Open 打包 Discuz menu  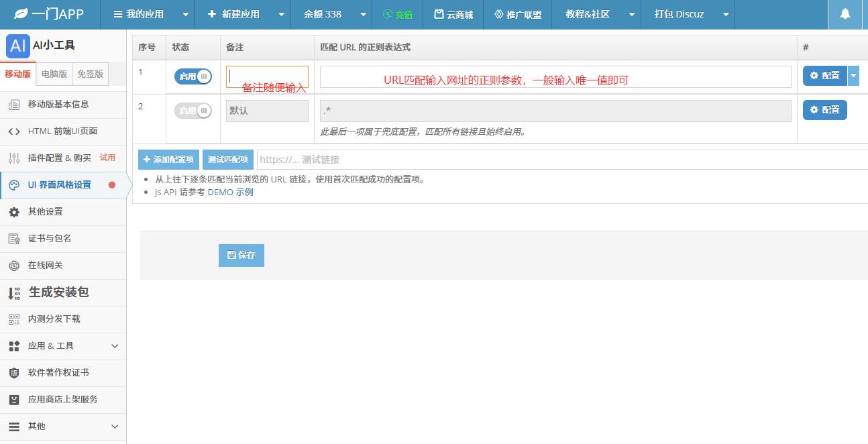(x=680, y=14)
